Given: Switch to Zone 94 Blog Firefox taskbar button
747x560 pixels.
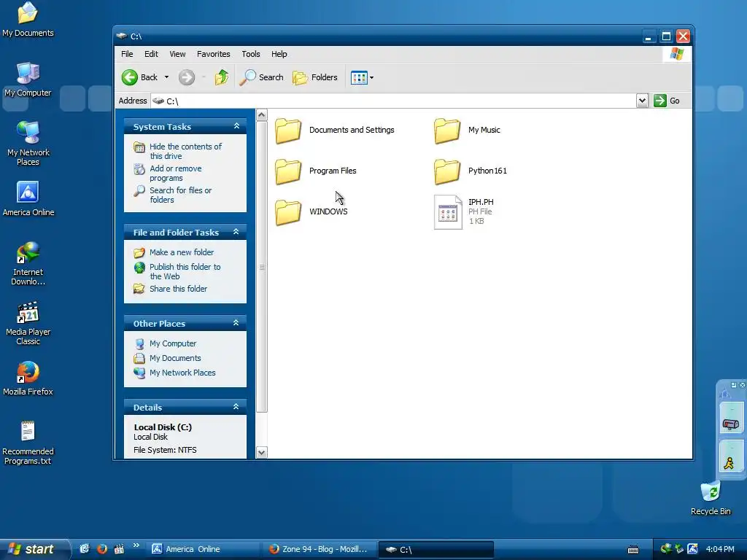Looking at the screenshot, I should coord(320,549).
